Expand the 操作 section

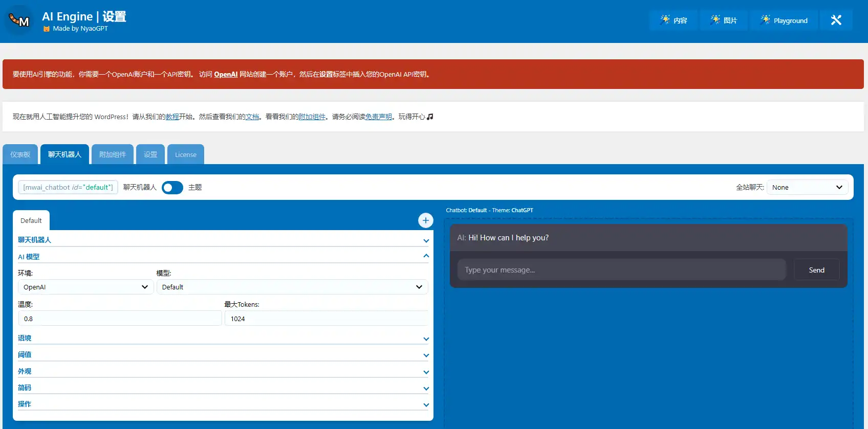pyautogui.click(x=223, y=404)
